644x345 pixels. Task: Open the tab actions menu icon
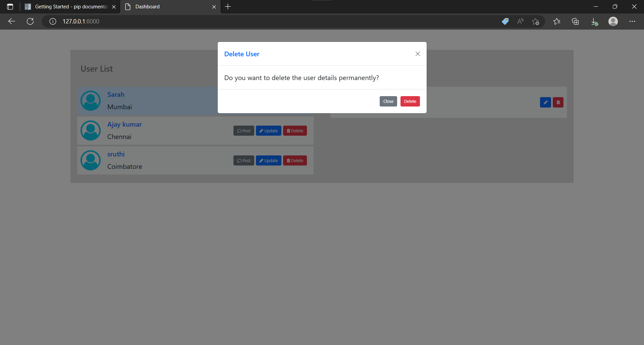pyautogui.click(x=10, y=7)
